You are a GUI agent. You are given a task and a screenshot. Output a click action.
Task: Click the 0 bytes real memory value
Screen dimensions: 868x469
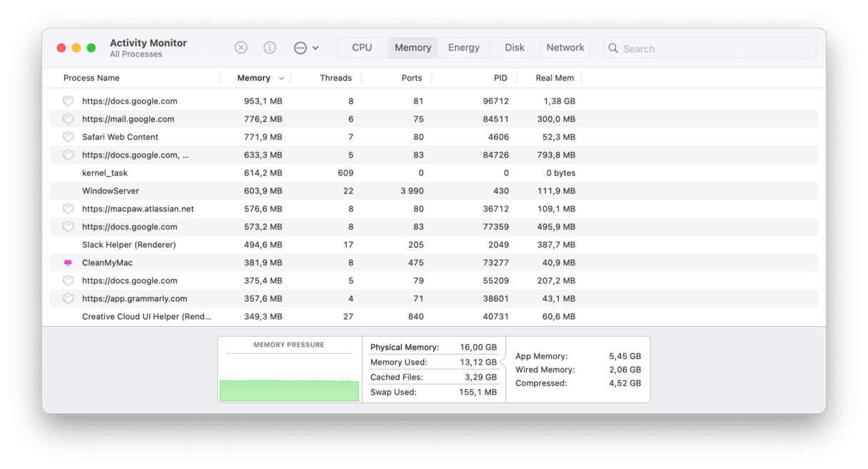coord(560,173)
